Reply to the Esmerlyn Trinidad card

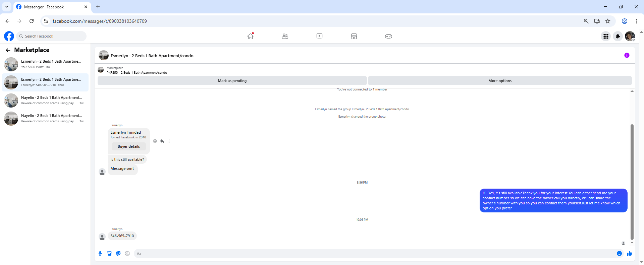[162, 141]
